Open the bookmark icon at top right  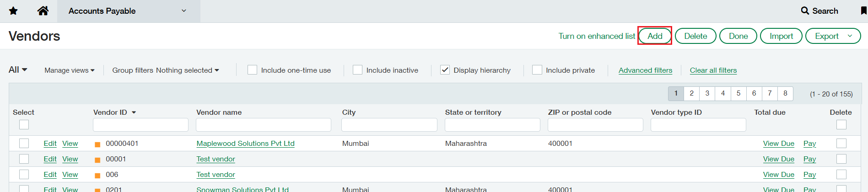pyautogui.click(x=864, y=11)
